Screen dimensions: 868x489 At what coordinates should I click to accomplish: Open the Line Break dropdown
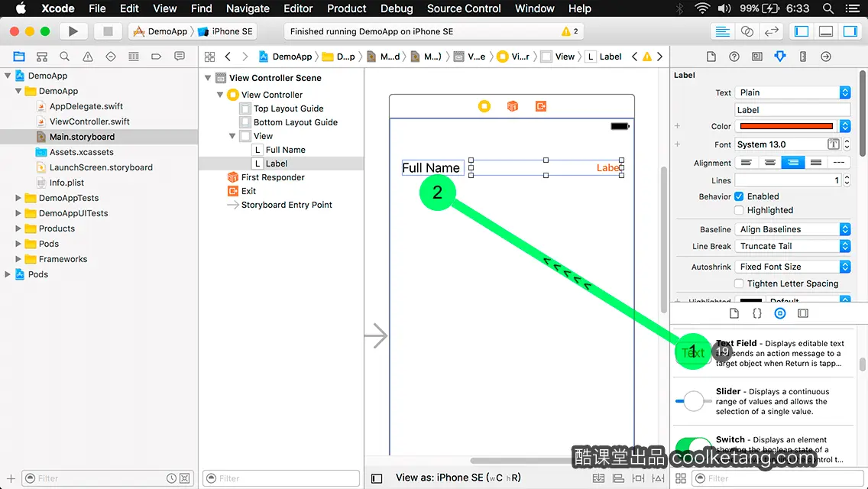[792, 247]
